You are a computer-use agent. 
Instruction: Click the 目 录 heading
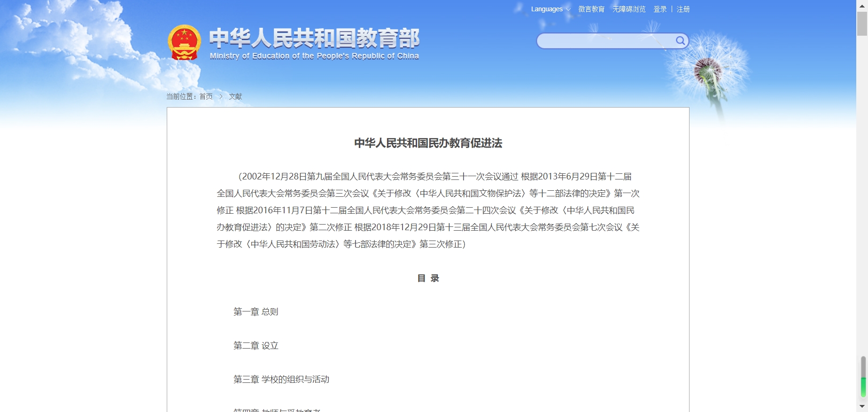428,278
